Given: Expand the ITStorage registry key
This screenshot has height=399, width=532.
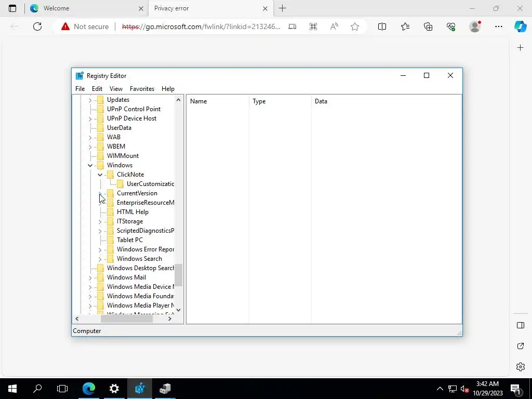Looking at the screenshot, I should tap(100, 222).
